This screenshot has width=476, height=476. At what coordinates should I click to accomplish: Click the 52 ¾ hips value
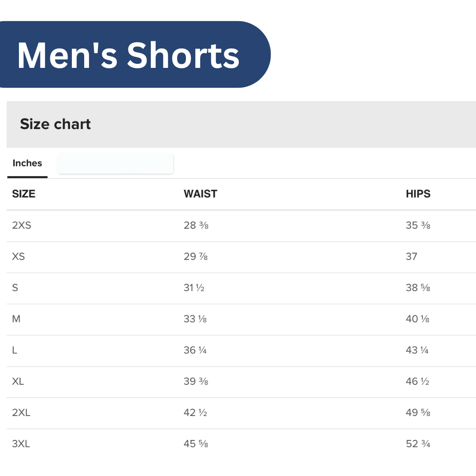click(418, 444)
